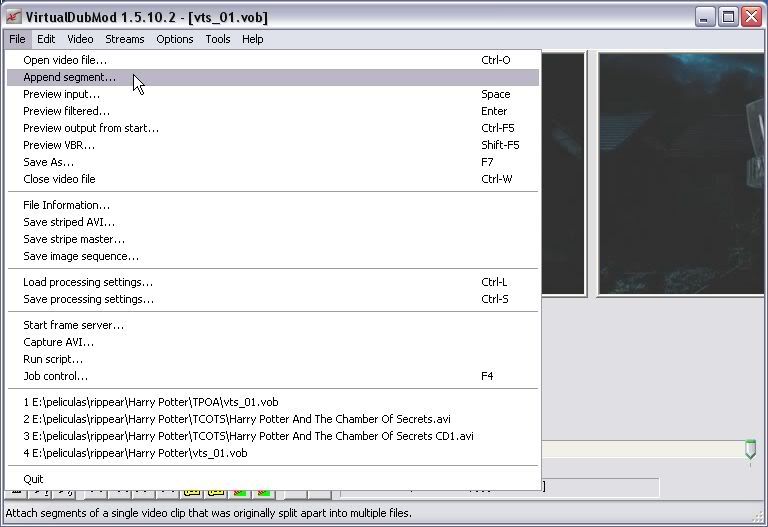Viewport: 768px width, 527px height.
Task: Click the VirtualDubMod title bar icon
Action: (14, 16)
